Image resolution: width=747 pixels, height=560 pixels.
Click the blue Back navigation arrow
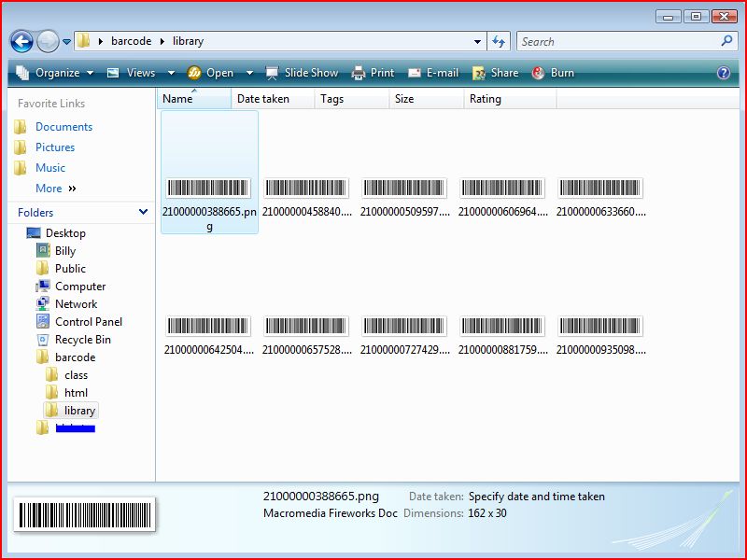pyautogui.click(x=21, y=41)
